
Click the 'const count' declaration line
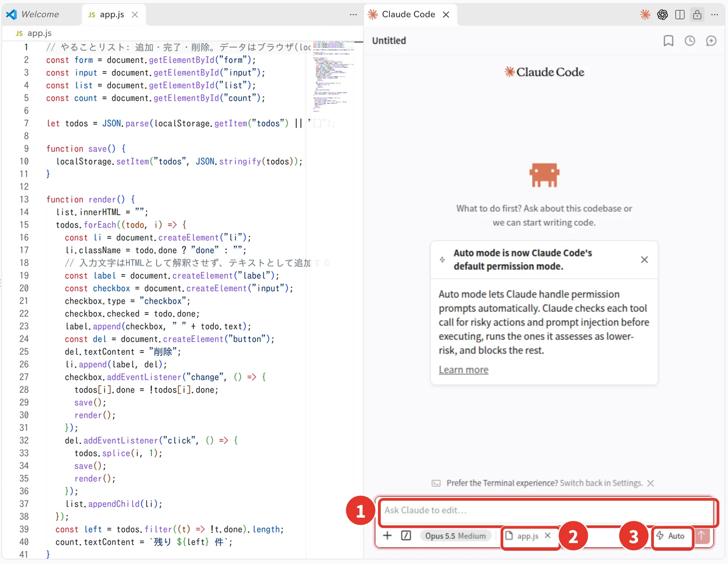[x=156, y=98]
